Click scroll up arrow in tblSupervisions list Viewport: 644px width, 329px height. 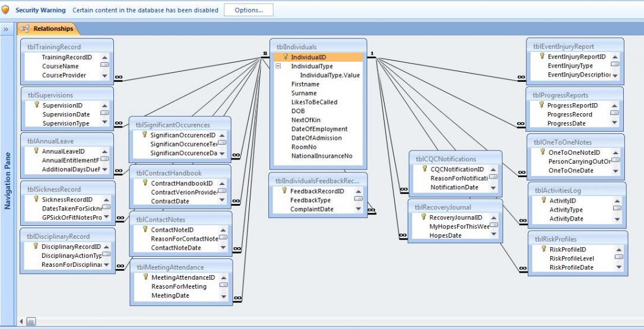(104, 106)
